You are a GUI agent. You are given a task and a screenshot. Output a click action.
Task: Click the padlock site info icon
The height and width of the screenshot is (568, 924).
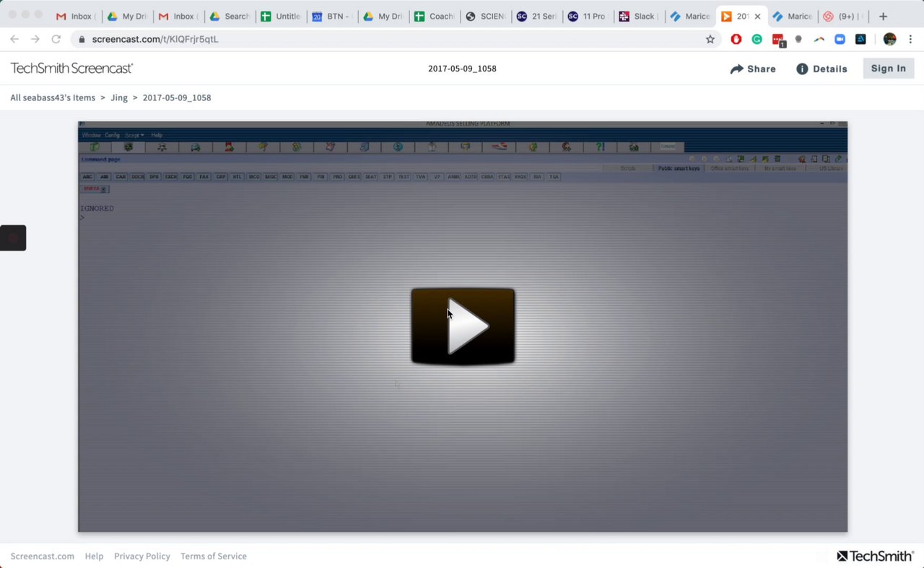point(82,39)
